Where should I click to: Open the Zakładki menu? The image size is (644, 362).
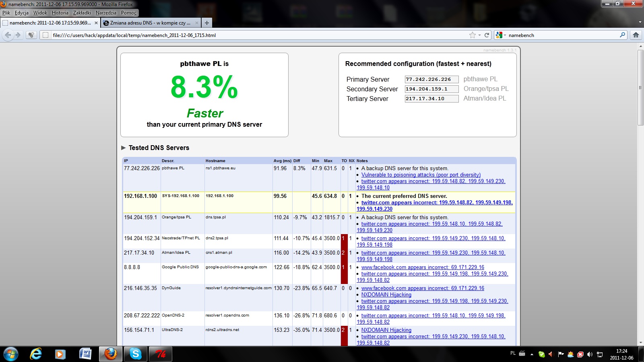[x=82, y=13]
